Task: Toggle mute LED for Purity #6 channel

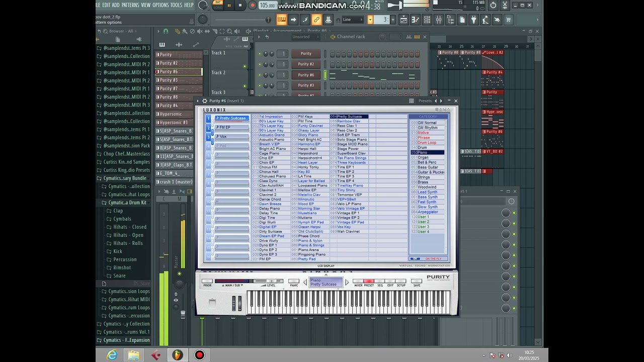Action: click(260, 75)
